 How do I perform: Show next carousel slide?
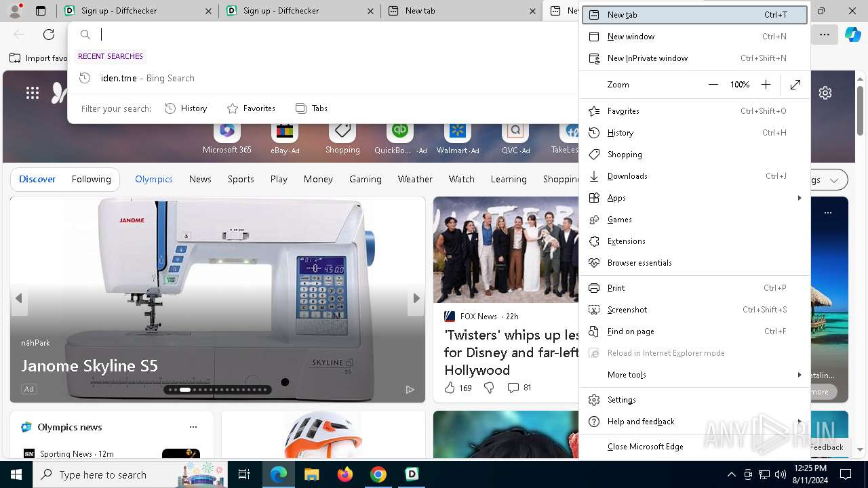416,298
